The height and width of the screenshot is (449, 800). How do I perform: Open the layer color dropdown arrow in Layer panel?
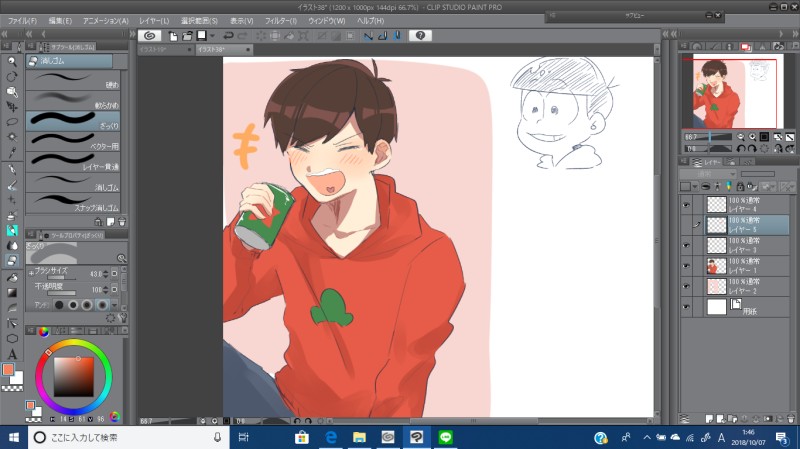[x=694, y=187]
